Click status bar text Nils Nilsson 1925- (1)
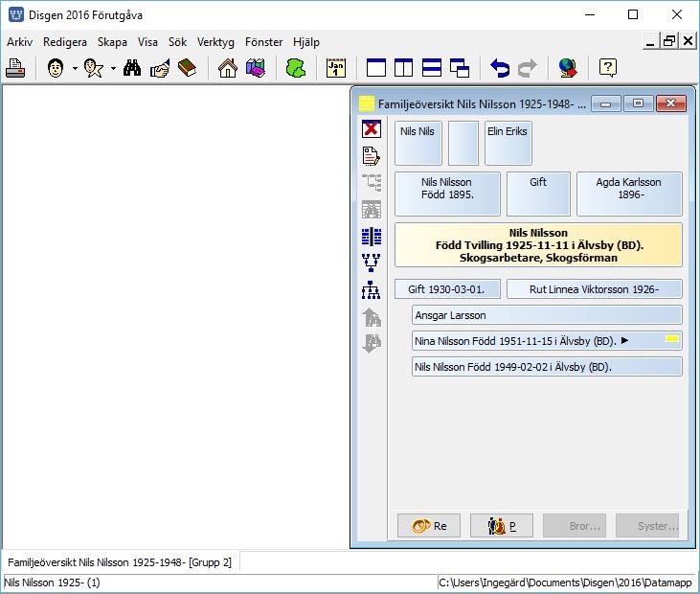This screenshot has height=594, width=700. (x=53, y=583)
